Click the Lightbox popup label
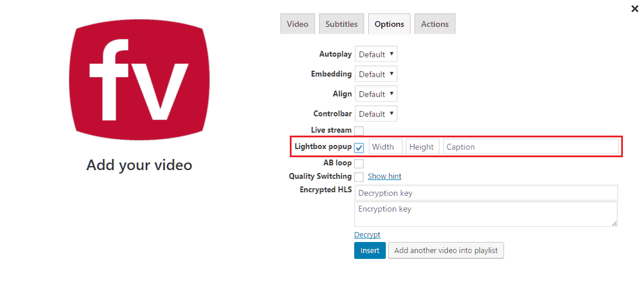Screen dimensions: 644x294 (x=323, y=146)
